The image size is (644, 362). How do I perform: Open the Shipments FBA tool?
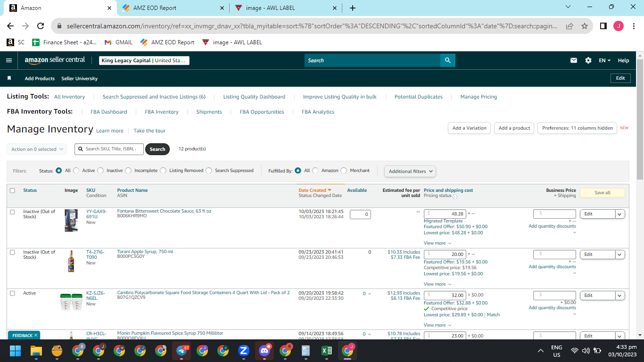click(209, 112)
